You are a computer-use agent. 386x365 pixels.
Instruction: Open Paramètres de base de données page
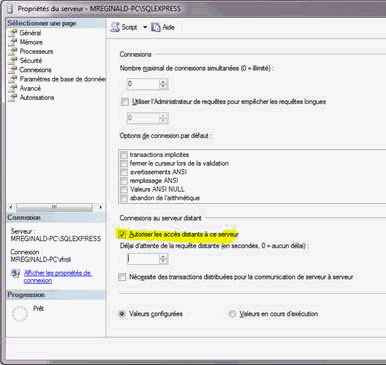pyautogui.click(x=63, y=79)
